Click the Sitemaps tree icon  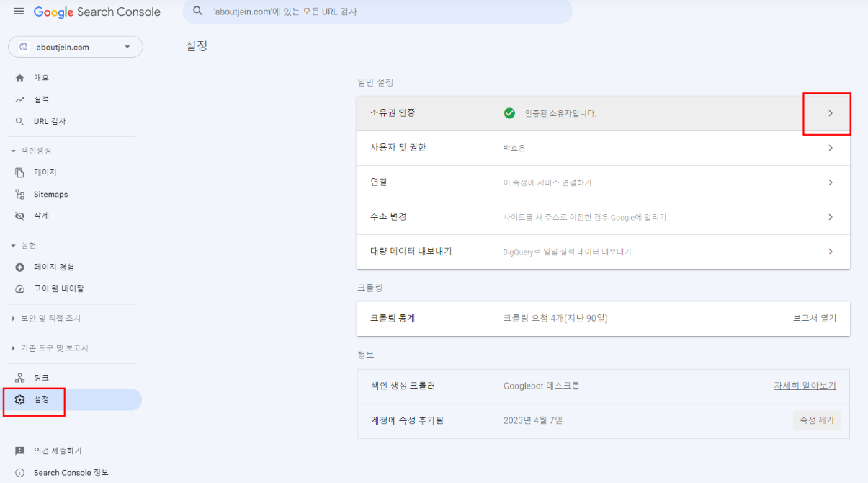20,195
